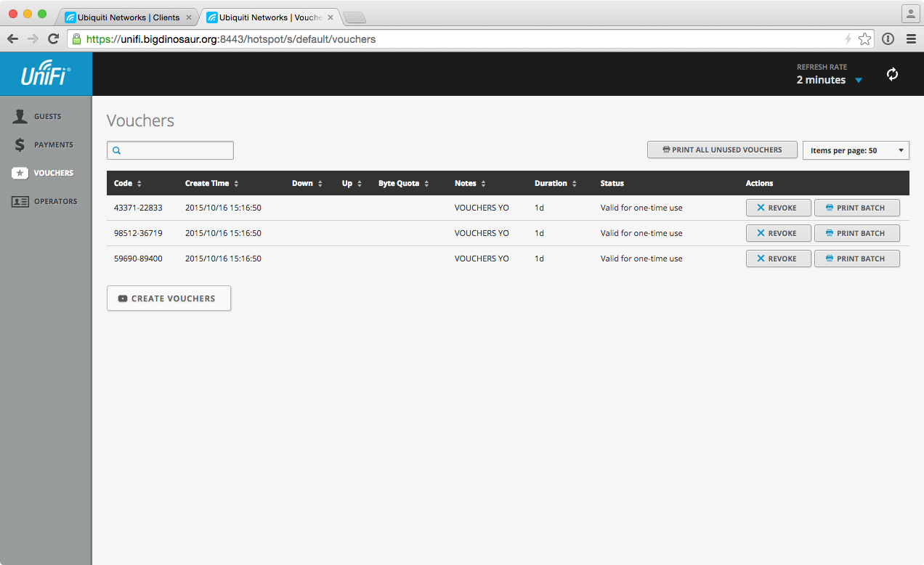Select Vouchers in the sidebar menu
This screenshot has width=924, height=565.
tap(52, 173)
